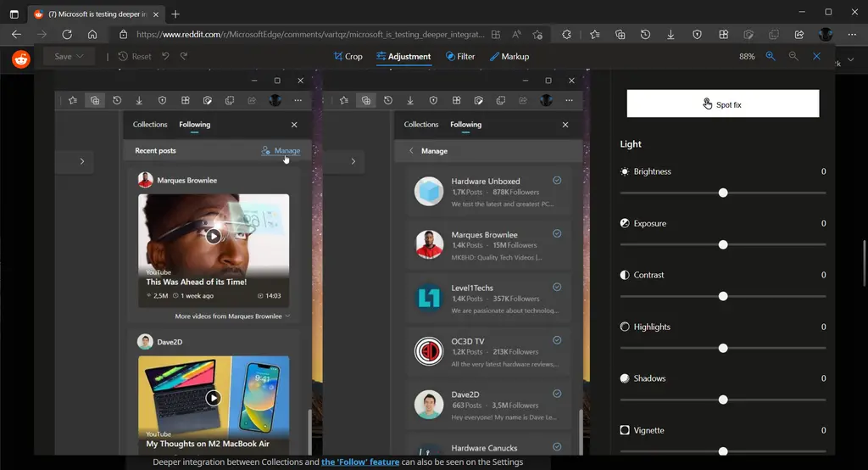Zoom in on the image
The height and width of the screenshot is (470, 868).
pos(771,56)
